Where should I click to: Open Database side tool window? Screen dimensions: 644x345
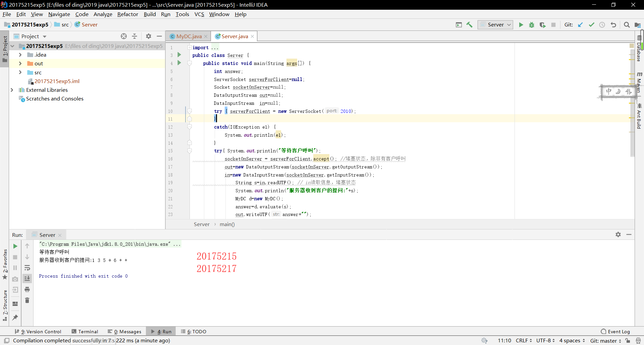(x=639, y=49)
